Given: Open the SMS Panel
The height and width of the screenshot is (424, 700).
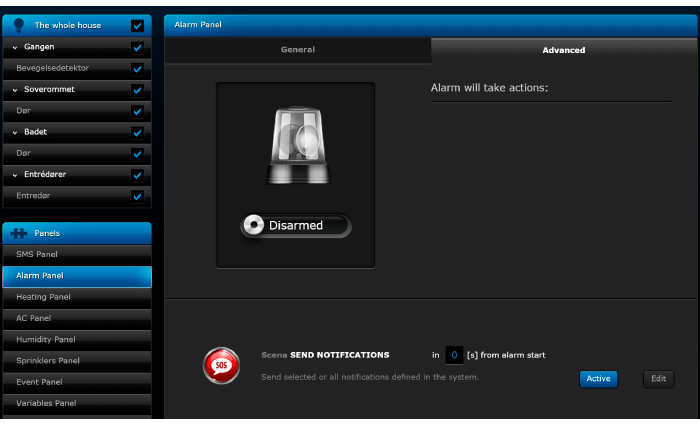Looking at the screenshot, I should pyautogui.click(x=76, y=254).
